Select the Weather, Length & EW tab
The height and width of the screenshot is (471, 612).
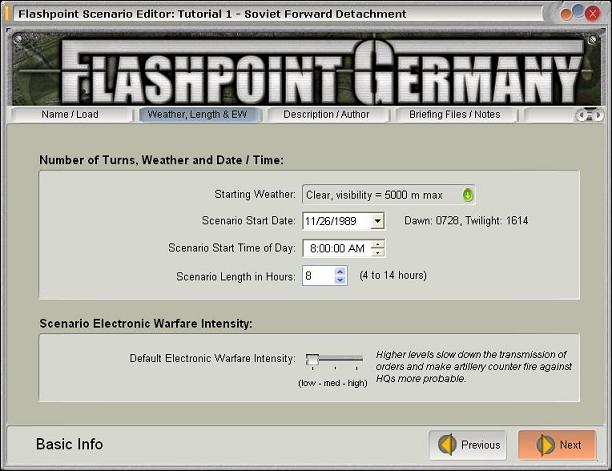point(197,115)
